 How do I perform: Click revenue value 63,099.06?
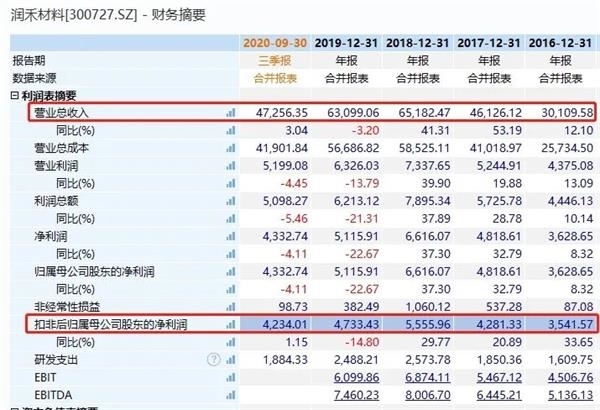pos(353,113)
